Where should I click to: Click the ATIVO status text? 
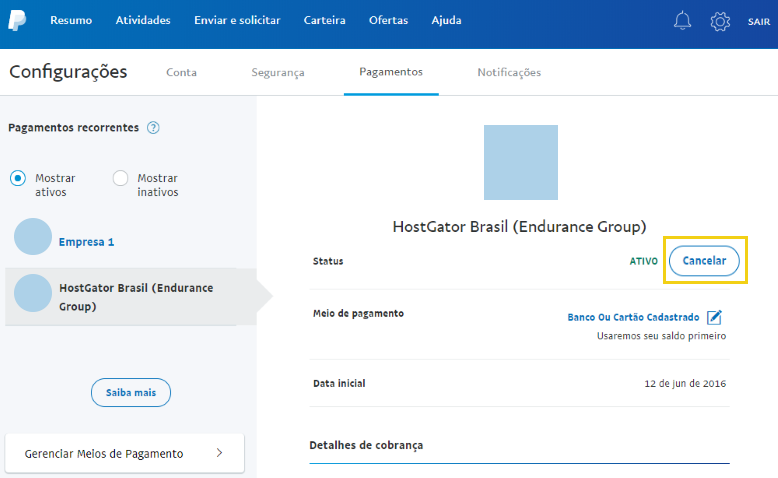[x=644, y=261]
